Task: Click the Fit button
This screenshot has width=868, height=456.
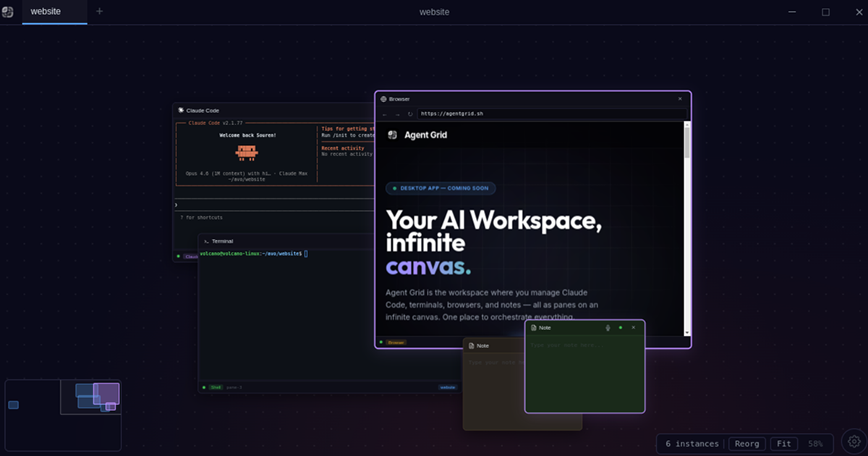Action: [x=784, y=444]
